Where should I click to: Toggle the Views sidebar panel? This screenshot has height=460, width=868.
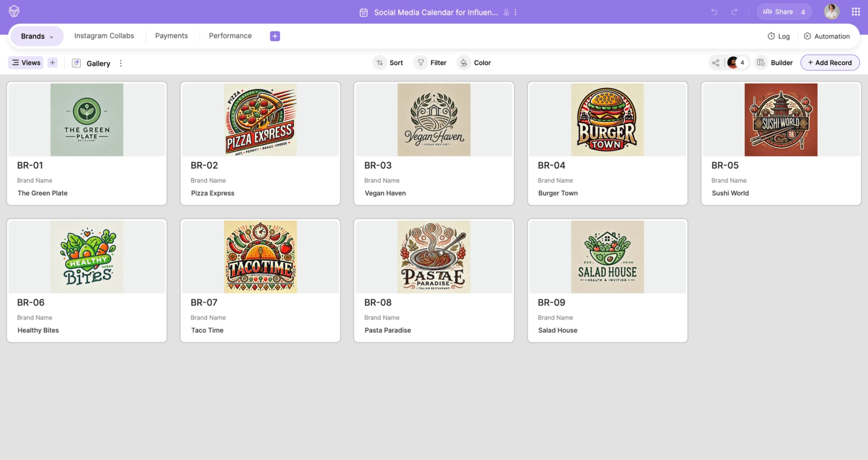pyautogui.click(x=26, y=63)
